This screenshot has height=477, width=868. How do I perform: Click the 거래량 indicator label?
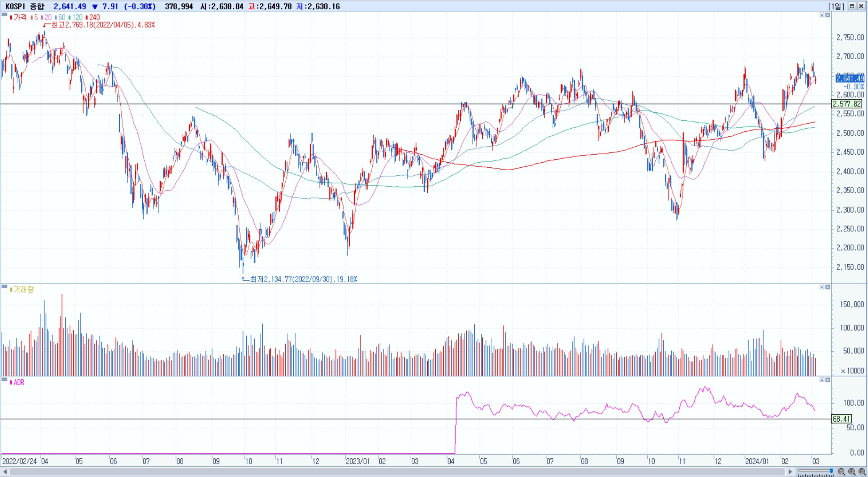(24, 289)
